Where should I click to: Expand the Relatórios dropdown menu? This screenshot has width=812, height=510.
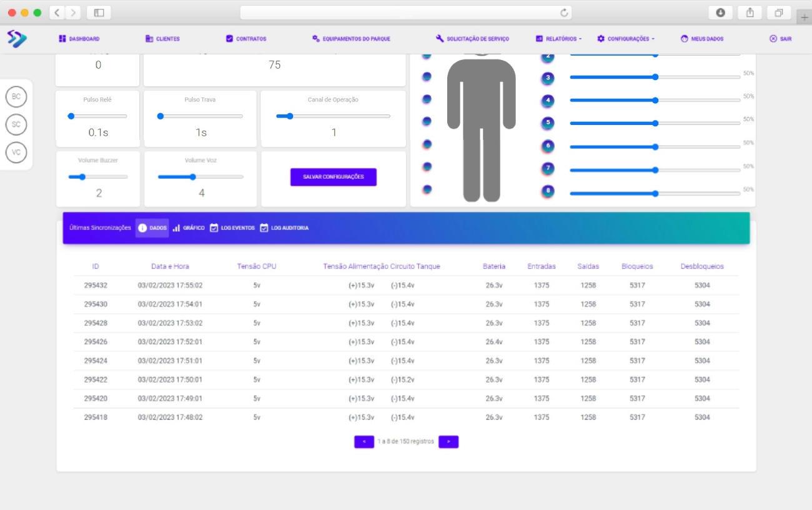[x=558, y=39]
